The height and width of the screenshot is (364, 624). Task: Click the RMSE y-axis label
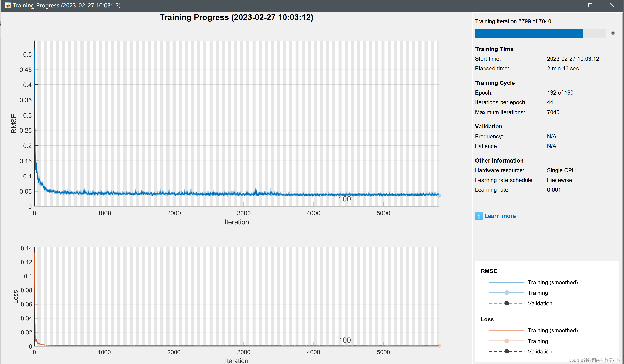click(14, 123)
